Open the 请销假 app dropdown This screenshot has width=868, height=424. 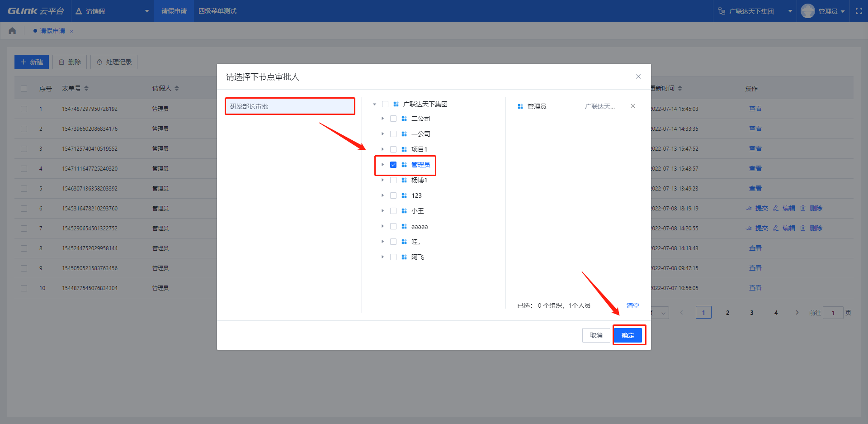pyautogui.click(x=147, y=11)
